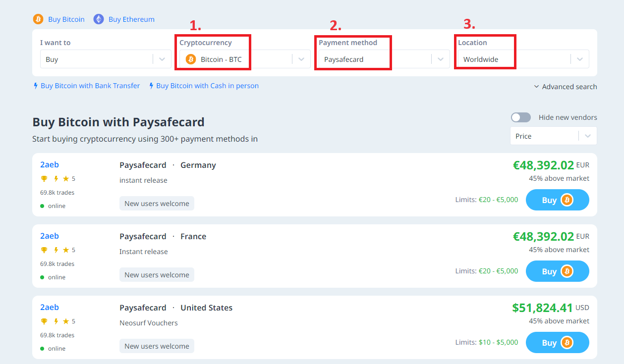Expand the Payment method dropdown arrow

tap(441, 59)
